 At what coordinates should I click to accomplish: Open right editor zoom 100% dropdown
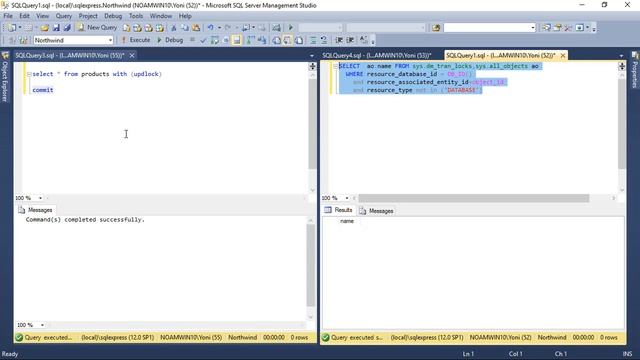(347, 198)
